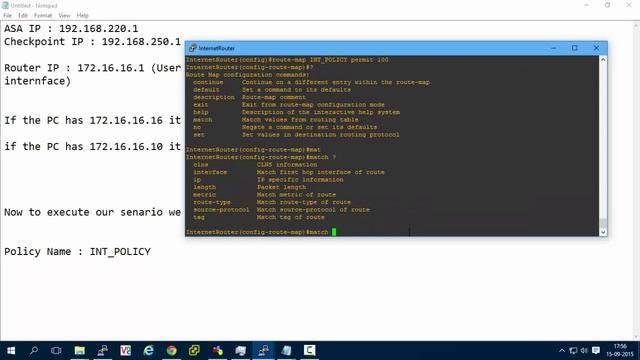Viewport: 640px width, 360px height.
Task: Open the yellow chain-link taskbar icon
Action: tap(194, 351)
